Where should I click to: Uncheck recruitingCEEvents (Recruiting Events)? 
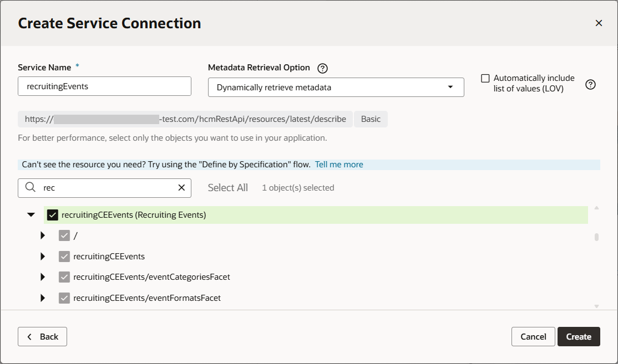[x=53, y=214]
